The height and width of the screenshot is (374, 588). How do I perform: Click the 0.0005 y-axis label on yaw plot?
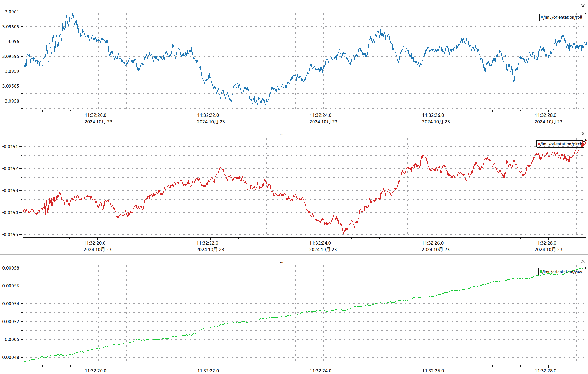pos(12,339)
